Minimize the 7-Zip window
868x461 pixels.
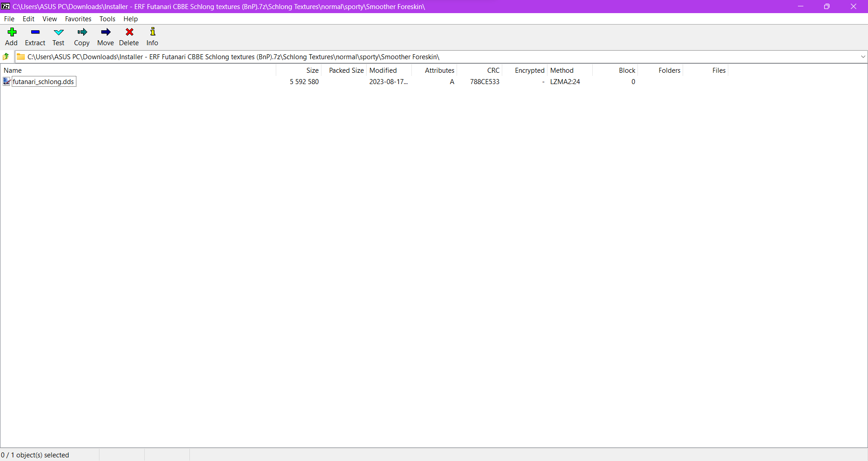point(801,6)
